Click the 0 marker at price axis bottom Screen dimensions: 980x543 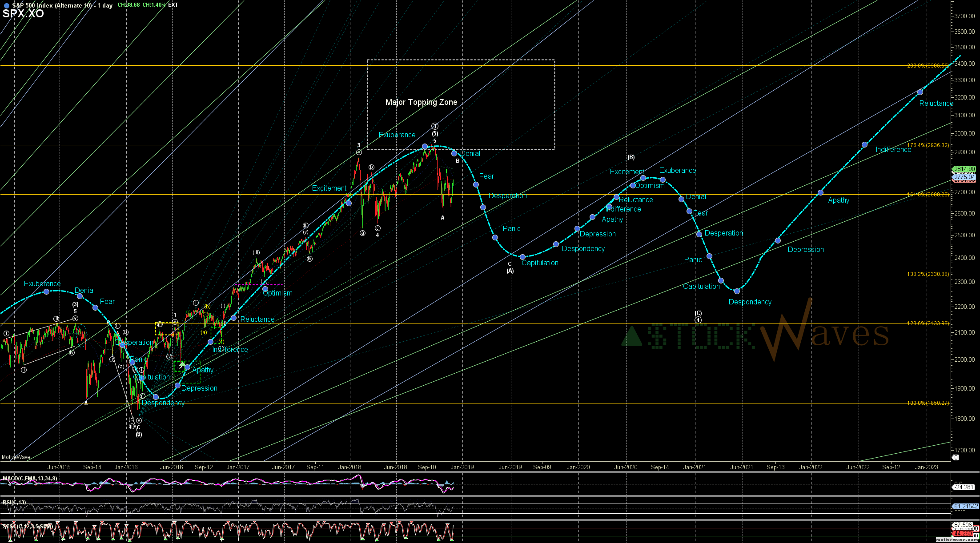tap(956, 458)
